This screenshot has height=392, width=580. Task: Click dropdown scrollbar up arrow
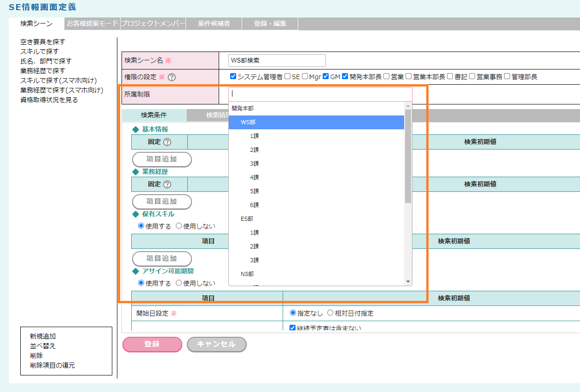[408, 106]
